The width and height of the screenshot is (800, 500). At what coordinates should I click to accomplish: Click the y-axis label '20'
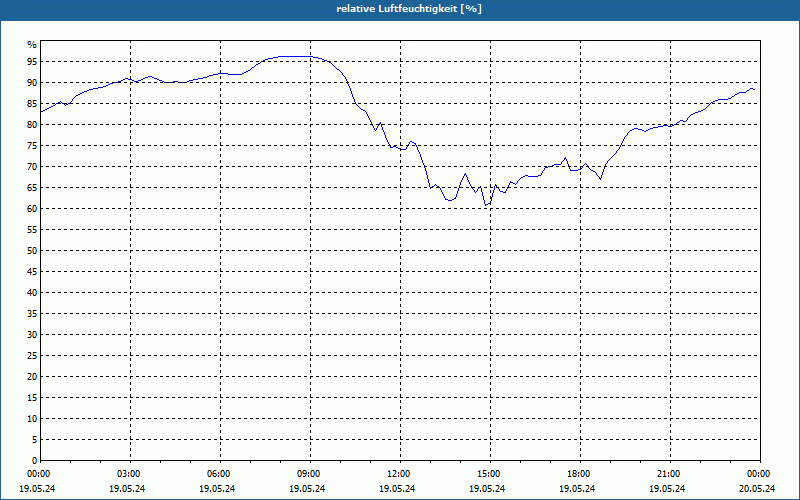[x=32, y=377]
